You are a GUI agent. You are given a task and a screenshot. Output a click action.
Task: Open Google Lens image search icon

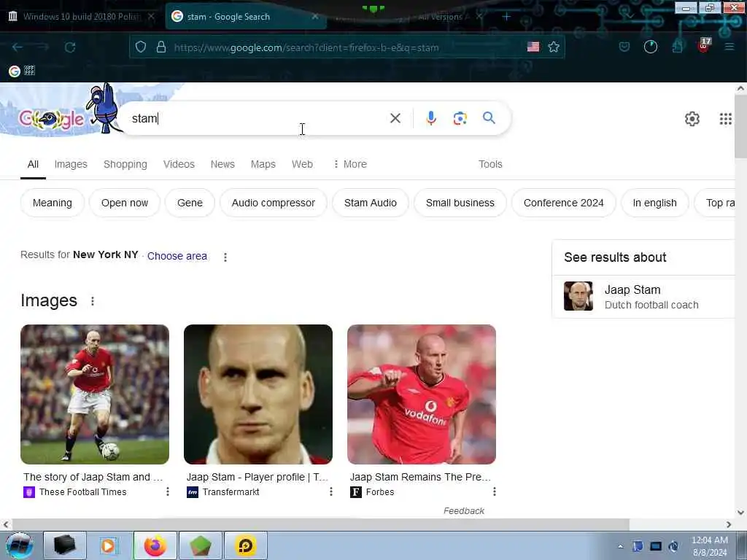[x=460, y=118]
